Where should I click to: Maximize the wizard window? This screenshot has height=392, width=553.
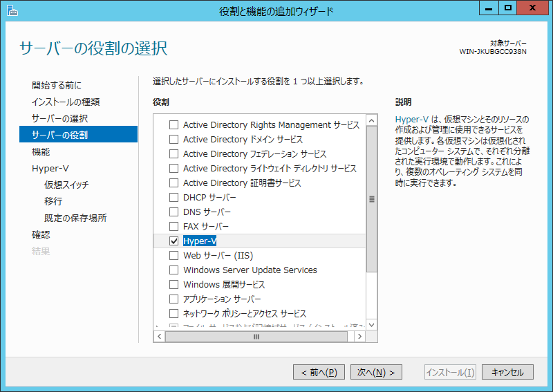coord(508,8)
